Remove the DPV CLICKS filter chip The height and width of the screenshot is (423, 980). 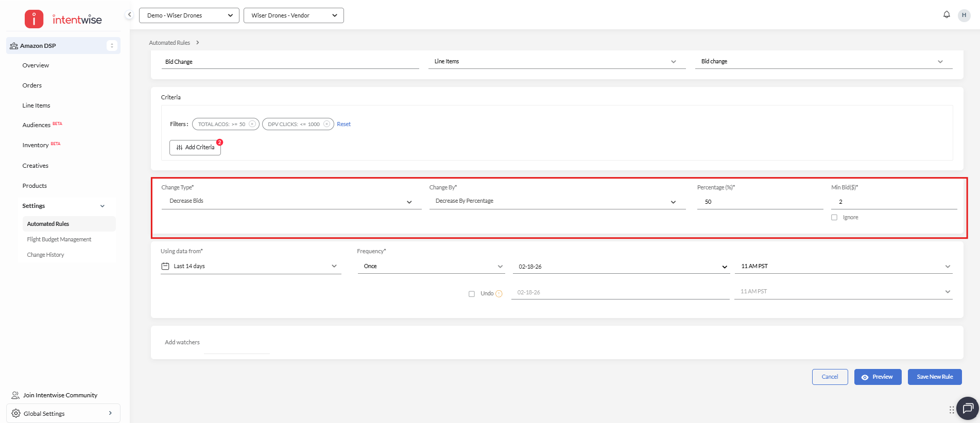coord(326,124)
